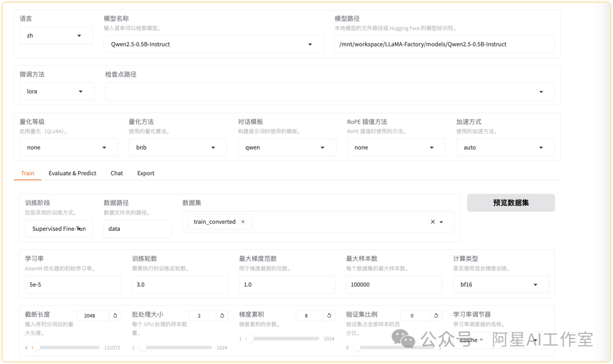Click the 截断长度 number box showing 2048
This screenshot has height=364, width=613.
tap(93, 316)
